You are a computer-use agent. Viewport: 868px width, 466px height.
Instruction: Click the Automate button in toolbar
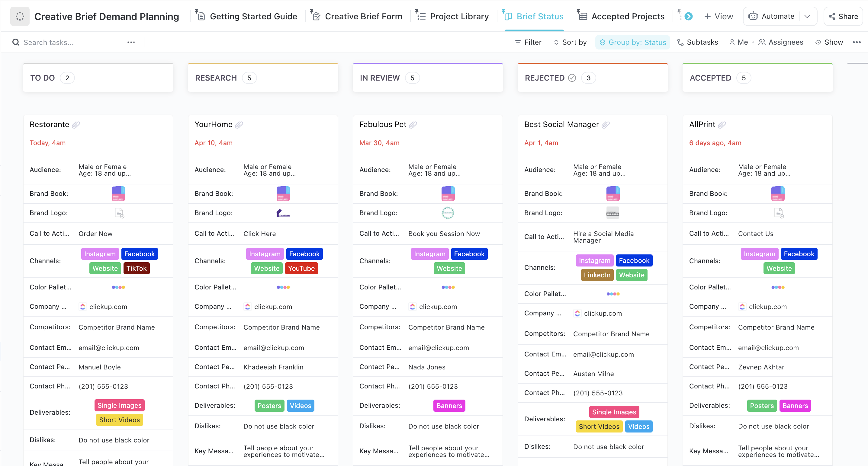pos(777,15)
